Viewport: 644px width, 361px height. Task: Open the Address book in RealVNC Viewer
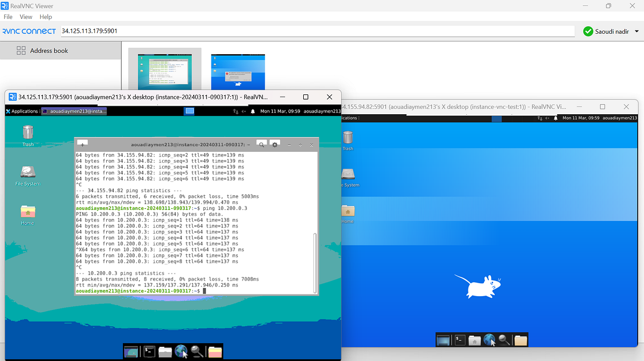point(43,50)
